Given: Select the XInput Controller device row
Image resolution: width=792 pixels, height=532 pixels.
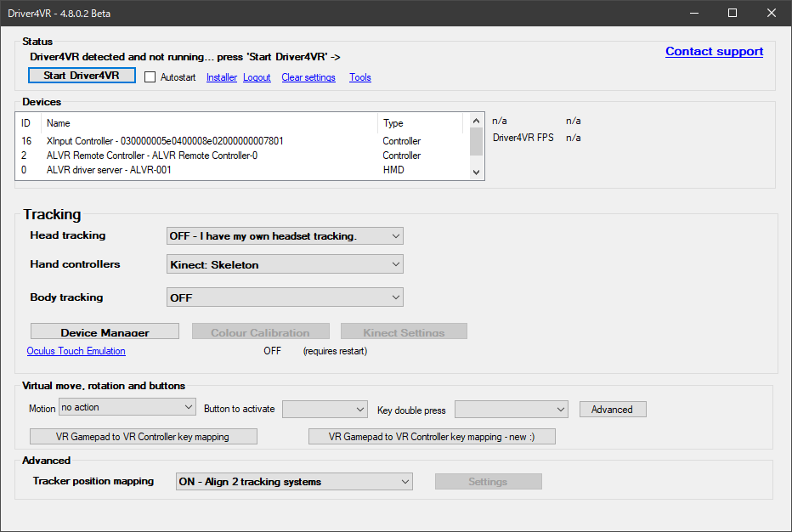Looking at the screenshot, I should coord(242,141).
